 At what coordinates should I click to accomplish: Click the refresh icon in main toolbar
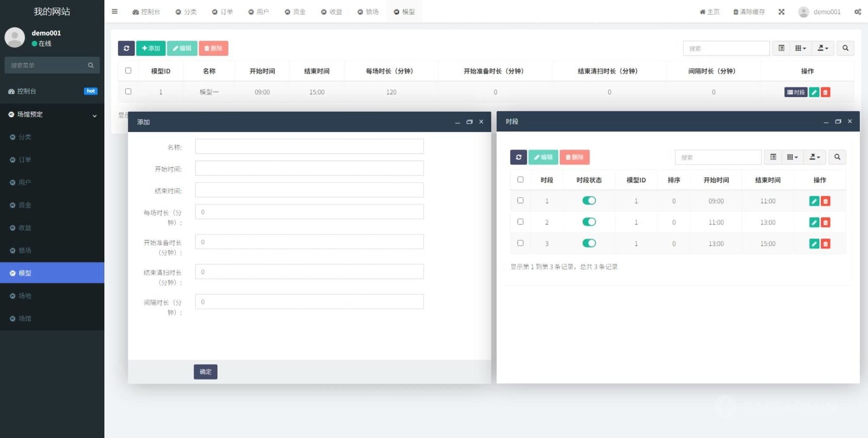(x=126, y=48)
